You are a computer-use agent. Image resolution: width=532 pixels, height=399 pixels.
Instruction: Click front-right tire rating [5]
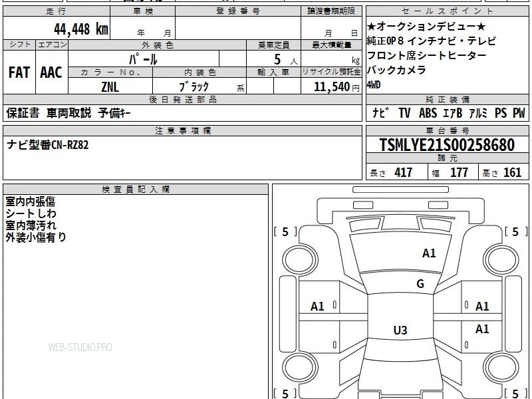(516, 231)
